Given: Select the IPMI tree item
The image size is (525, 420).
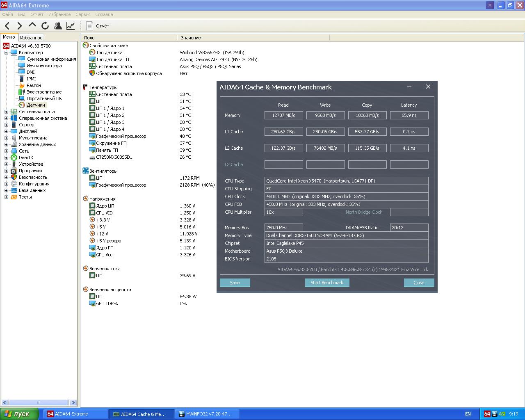Looking at the screenshot, I should coord(31,79).
